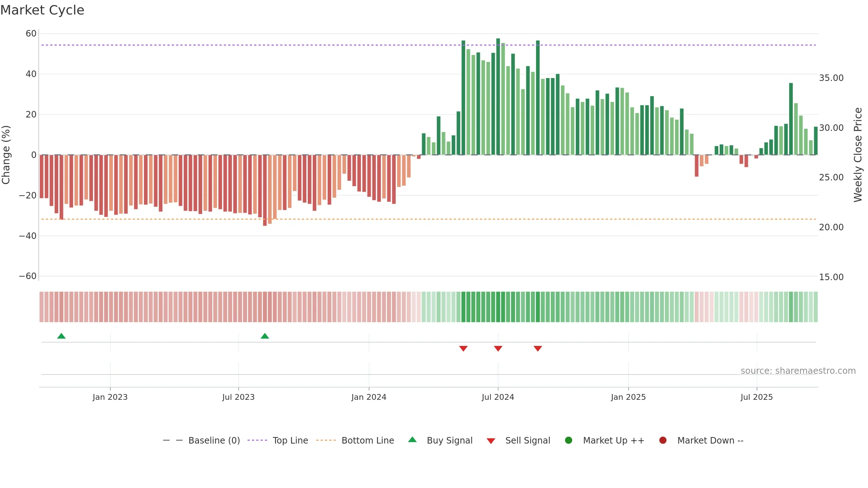Click the source: sharemaestro.com text
This screenshot has height=488, width=868.
tap(798, 371)
